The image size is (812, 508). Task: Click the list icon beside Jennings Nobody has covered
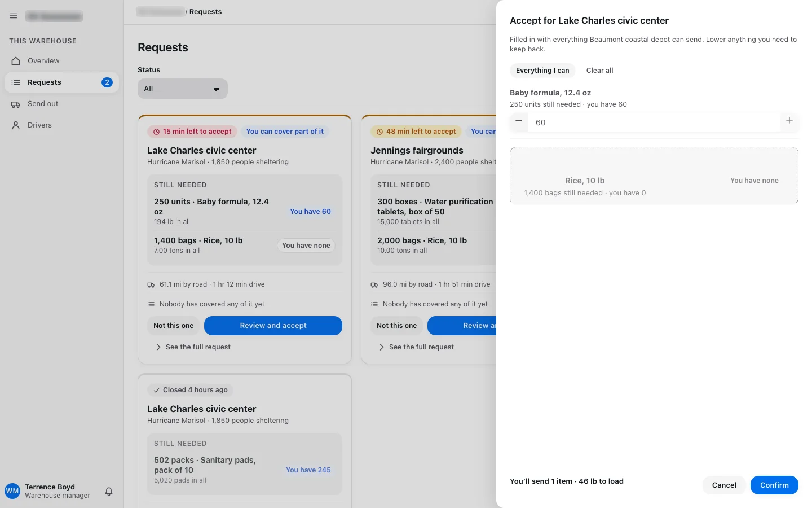pos(374,304)
